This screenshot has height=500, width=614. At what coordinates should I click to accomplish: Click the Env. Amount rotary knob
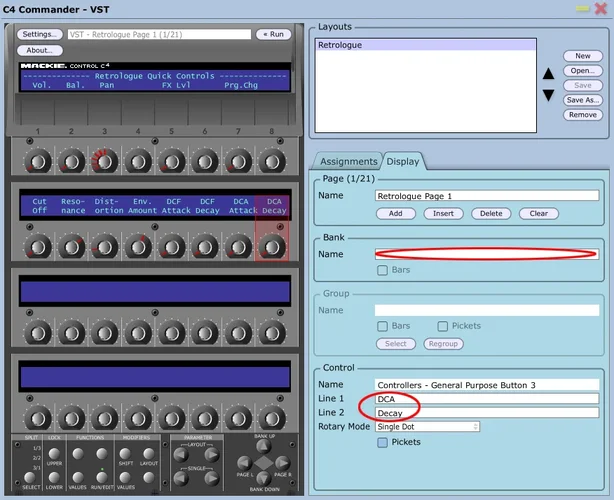[x=138, y=247]
